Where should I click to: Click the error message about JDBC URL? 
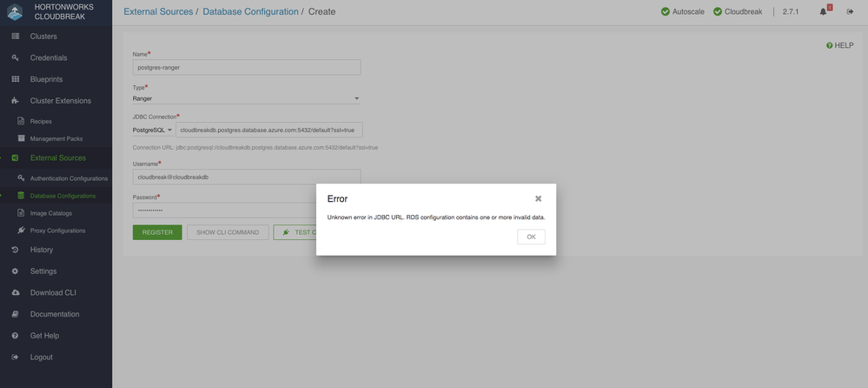pyautogui.click(x=436, y=217)
